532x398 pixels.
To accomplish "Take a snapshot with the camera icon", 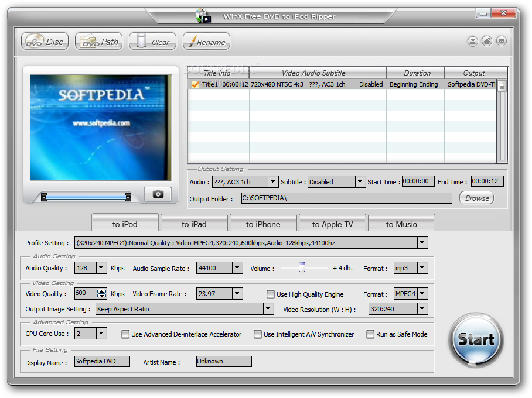I will pyautogui.click(x=158, y=194).
